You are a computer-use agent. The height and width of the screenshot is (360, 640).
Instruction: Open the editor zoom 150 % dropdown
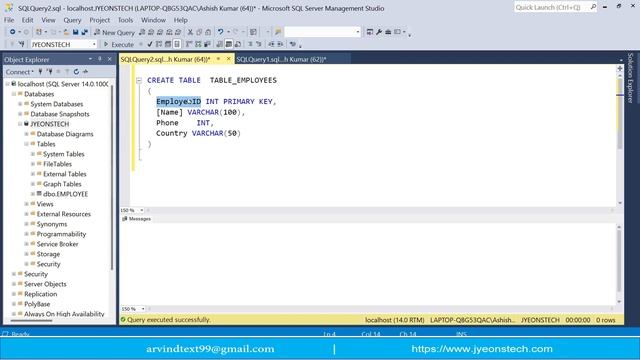(142, 210)
